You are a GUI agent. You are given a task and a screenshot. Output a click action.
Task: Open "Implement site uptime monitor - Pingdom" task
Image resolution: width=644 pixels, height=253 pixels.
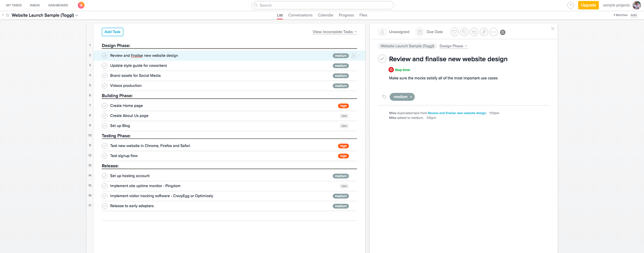pos(145,186)
